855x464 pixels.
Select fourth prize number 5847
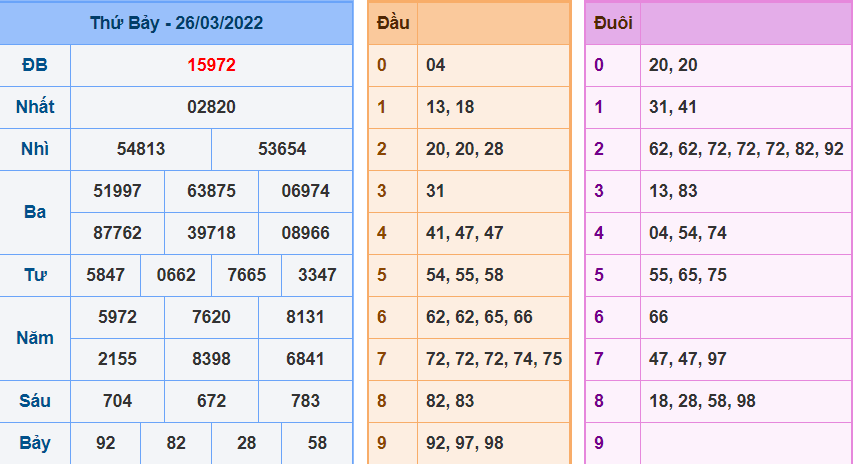pyautogui.click(x=105, y=275)
